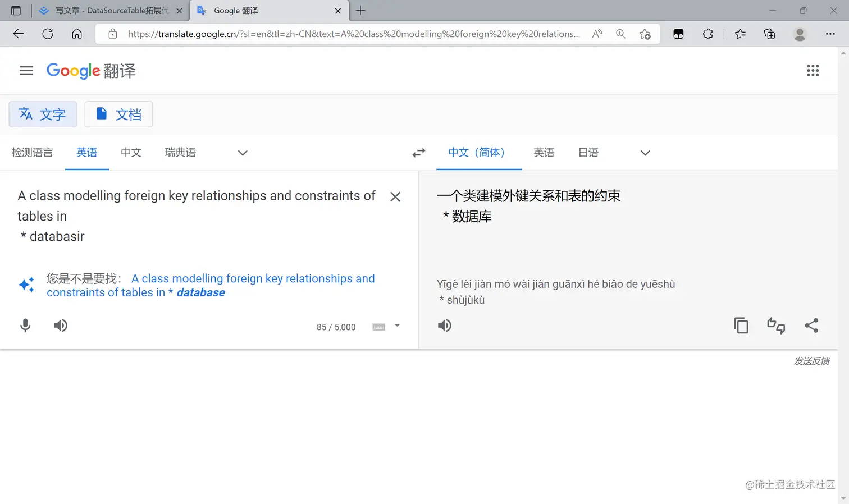
Task: Open the on-screen keyboard input tool
Action: coord(379,327)
